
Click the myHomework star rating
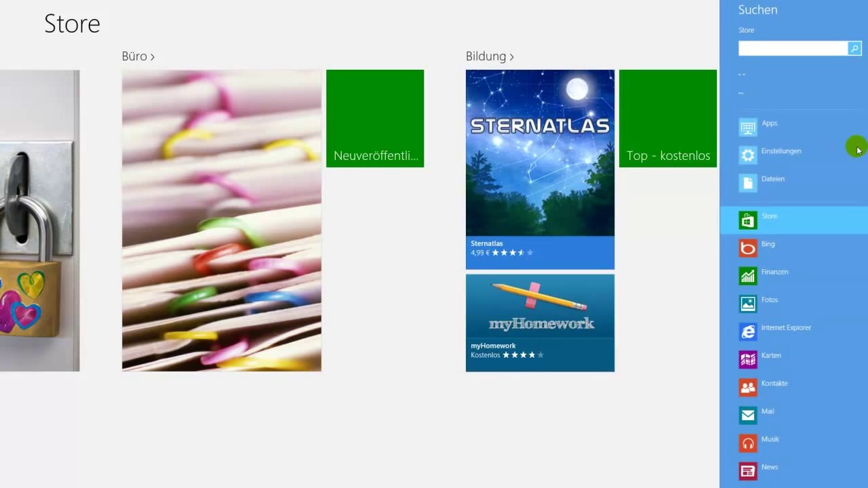(523, 355)
